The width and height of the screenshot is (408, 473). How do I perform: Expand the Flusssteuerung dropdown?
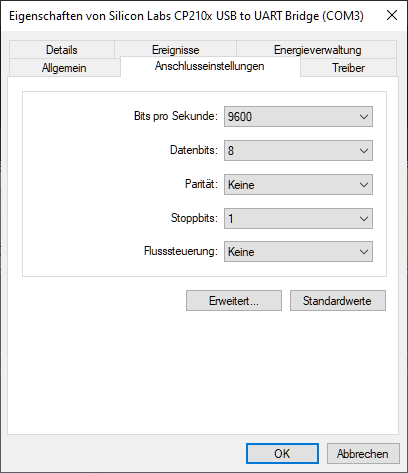(x=298, y=252)
